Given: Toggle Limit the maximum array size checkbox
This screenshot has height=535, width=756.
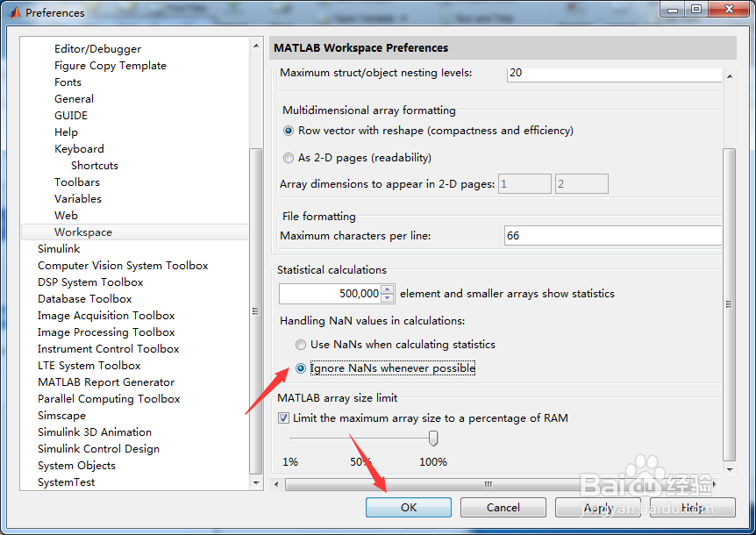Looking at the screenshot, I should tap(283, 417).
